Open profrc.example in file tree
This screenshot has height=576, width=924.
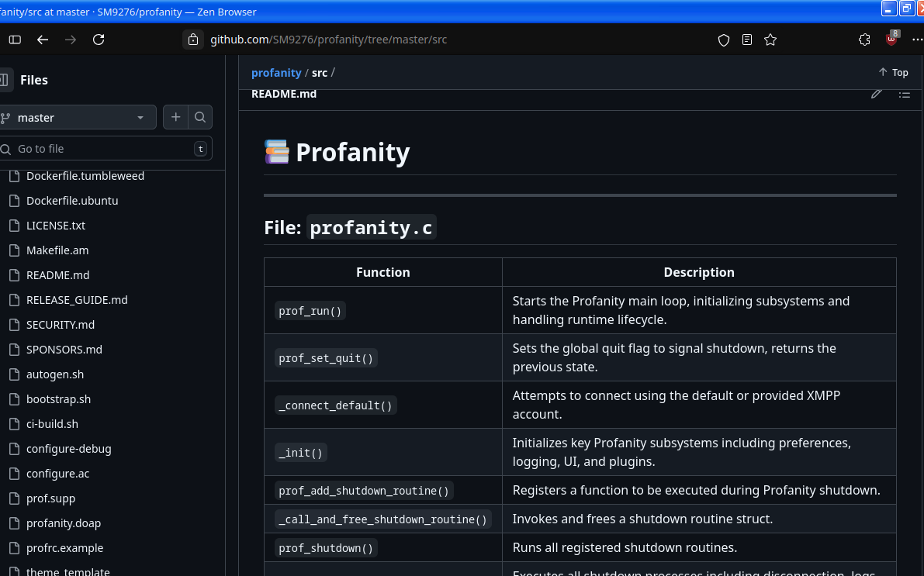tap(65, 547)
